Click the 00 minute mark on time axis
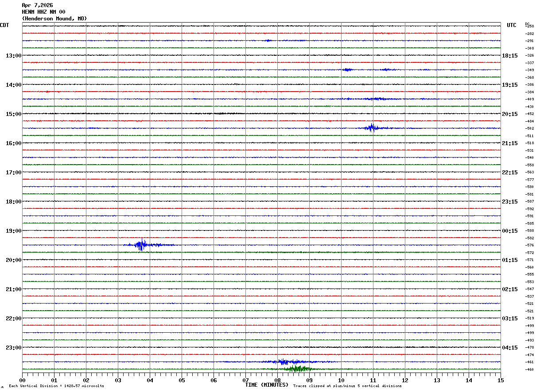The image size is (536, 392). click(23, 380)
